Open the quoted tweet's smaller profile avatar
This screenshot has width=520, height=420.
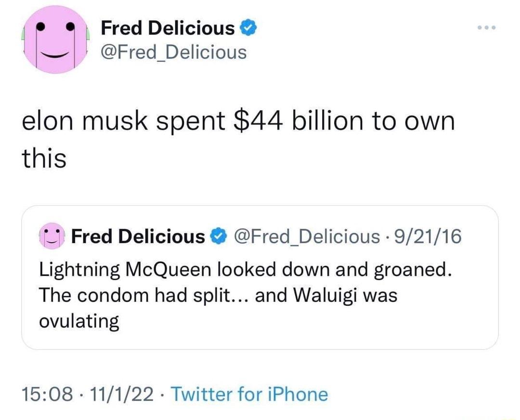(x=51, y=236)
